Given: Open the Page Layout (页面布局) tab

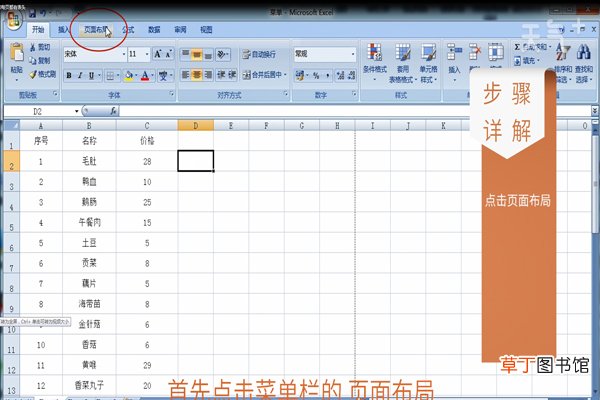Looking at the screenshot, I should click(x=96, y=29).
